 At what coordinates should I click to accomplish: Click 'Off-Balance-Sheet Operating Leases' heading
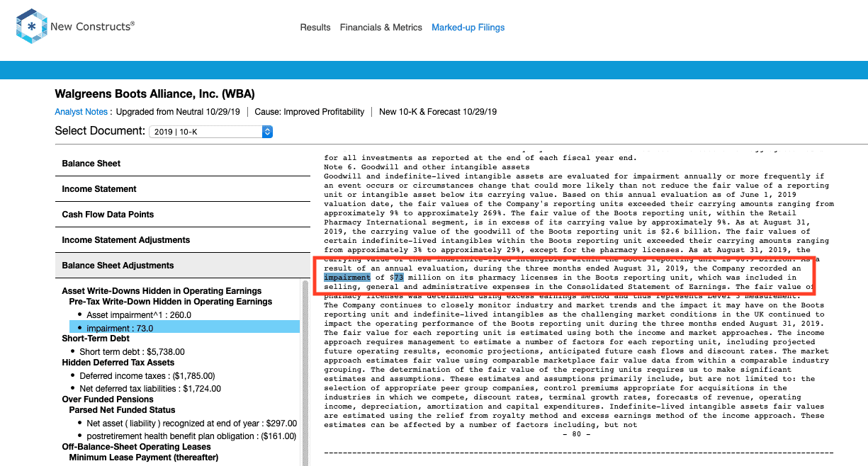click(136, 447)
